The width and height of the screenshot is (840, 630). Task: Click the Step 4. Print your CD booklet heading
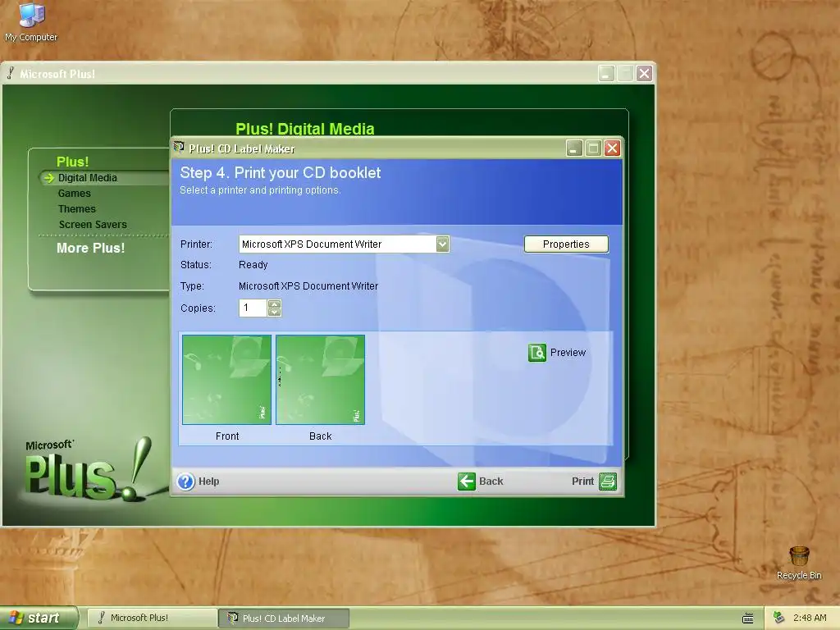tap(281, 172)
